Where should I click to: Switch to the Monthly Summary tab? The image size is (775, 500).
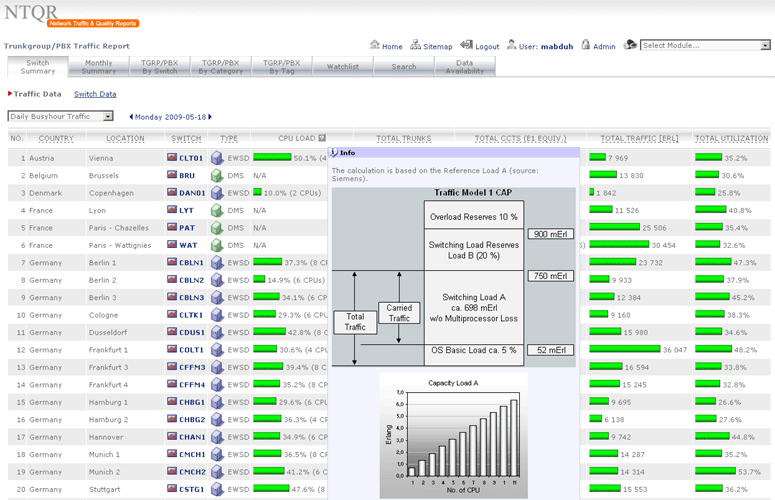pos(99,67)
